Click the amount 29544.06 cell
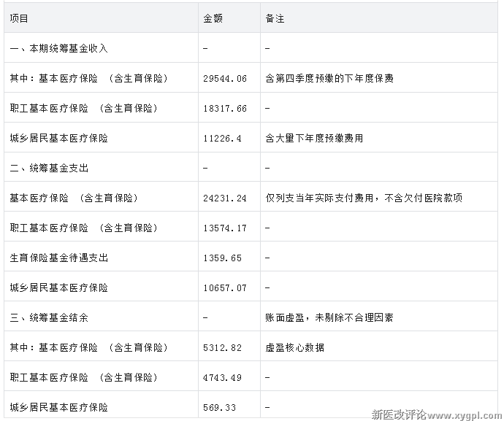Image resolution: width=504 pixels, height=421 pixels. [225, 78]
